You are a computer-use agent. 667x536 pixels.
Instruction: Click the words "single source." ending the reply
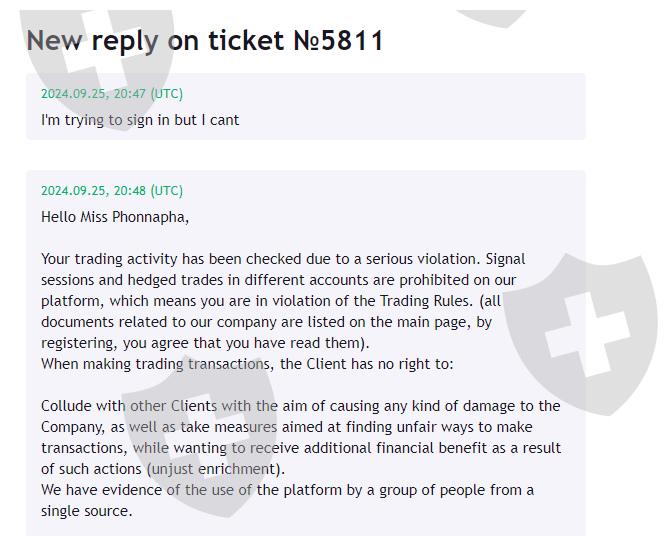coord(86,511)
